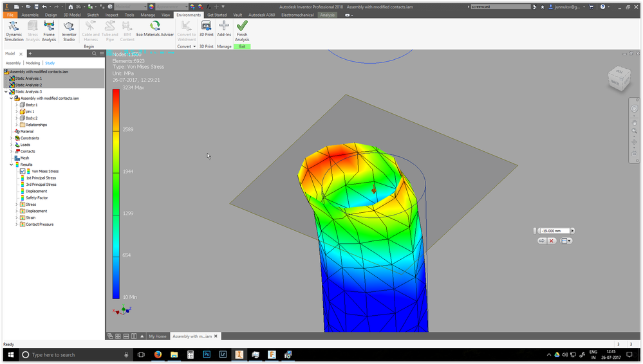
Task: Click the navigation wheel in nav bar
Action: click(x=634, y=109)
